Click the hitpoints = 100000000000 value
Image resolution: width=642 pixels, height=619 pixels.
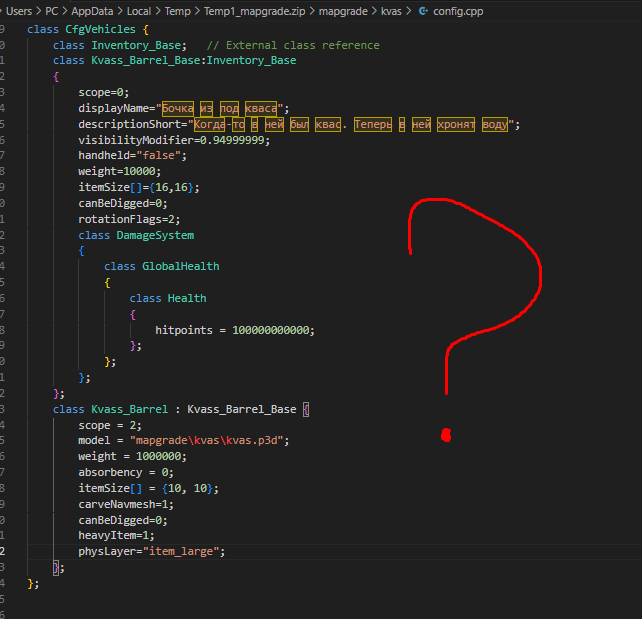point(270,330)
